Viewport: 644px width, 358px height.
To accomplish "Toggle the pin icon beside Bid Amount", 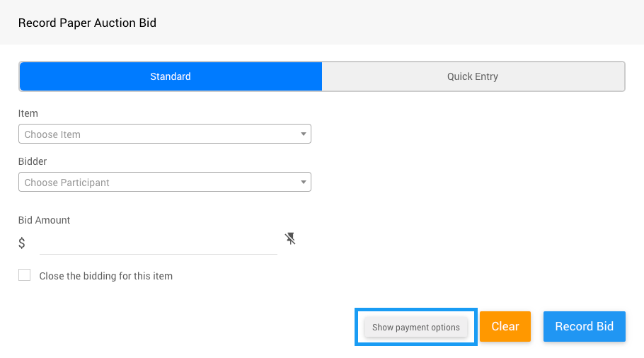I will pos(290,238).
